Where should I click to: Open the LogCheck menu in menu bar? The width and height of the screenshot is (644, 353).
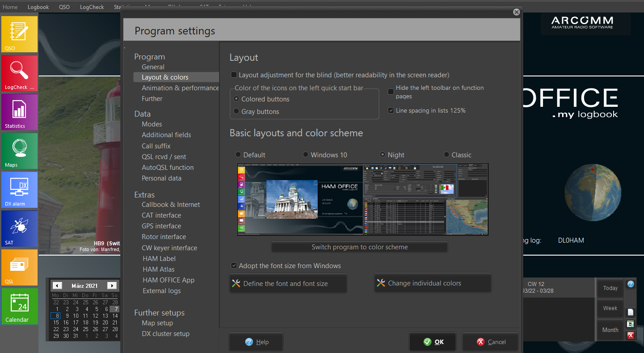click(92, 7)
